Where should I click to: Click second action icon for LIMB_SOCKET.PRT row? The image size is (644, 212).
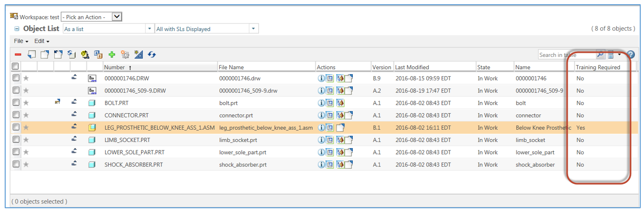[330, 140]
